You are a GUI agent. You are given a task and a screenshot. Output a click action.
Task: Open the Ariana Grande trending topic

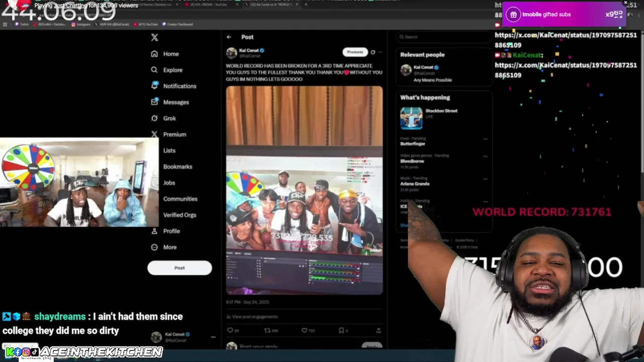[x=415, y=184]
